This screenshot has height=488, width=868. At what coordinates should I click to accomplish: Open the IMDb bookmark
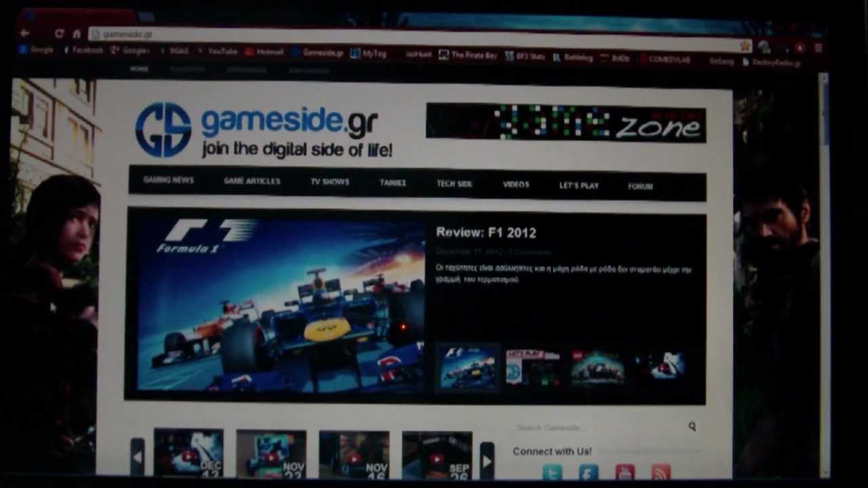616,58
